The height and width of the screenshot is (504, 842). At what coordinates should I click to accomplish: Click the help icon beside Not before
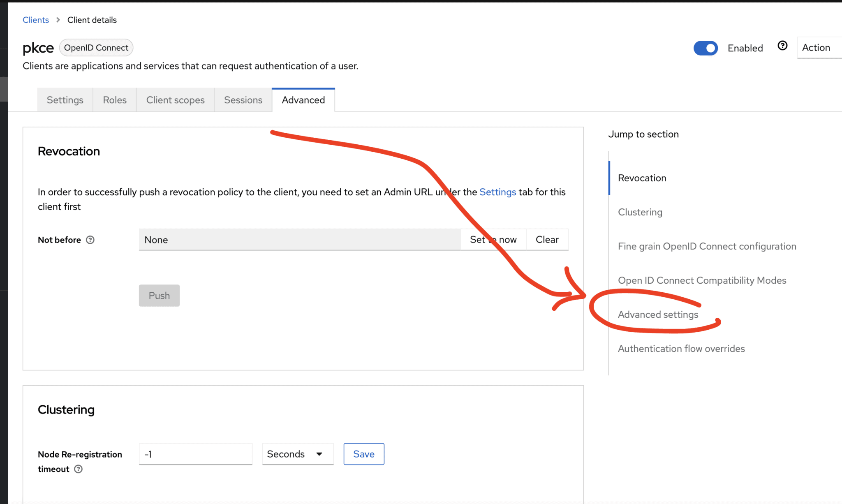90,240
